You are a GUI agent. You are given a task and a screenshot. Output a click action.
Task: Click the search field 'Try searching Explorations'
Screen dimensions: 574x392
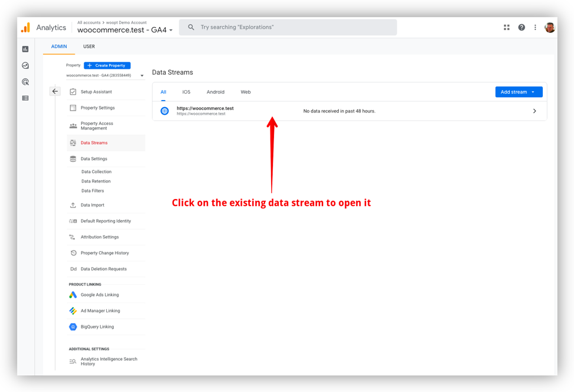[288, 28]
